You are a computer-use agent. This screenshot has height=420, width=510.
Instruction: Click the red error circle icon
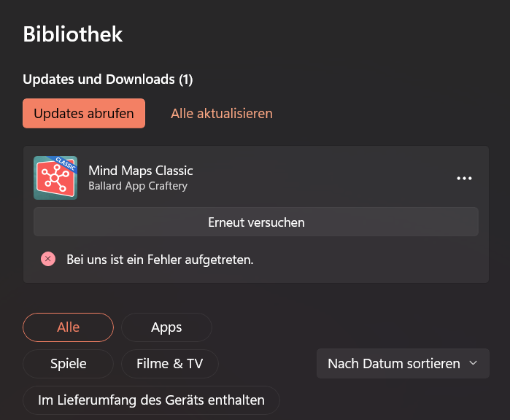(48, 259)
